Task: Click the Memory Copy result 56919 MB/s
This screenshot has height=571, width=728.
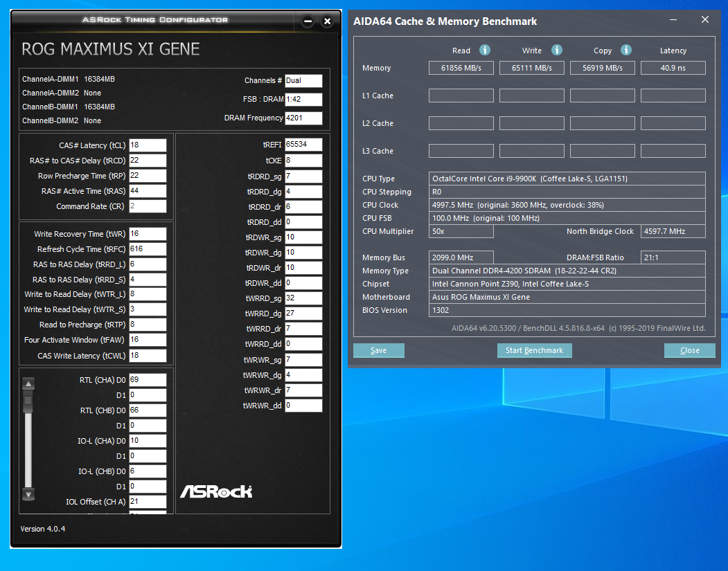Action: [x=602, y=68]
